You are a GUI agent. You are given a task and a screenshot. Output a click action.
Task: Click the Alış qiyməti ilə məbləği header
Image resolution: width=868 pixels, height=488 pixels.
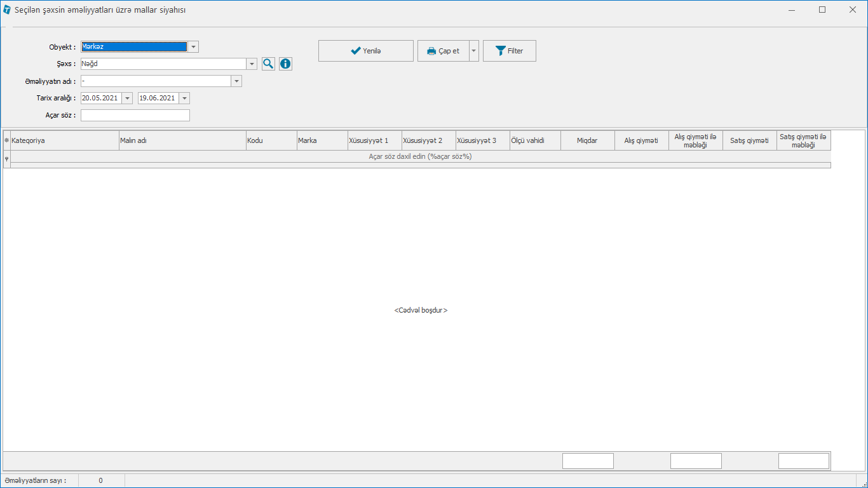point(696,140)
